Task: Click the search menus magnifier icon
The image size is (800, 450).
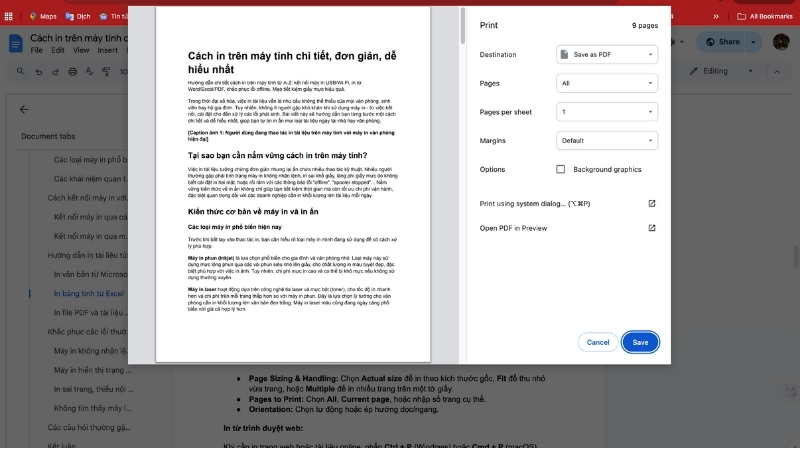Action: (20, 71)
